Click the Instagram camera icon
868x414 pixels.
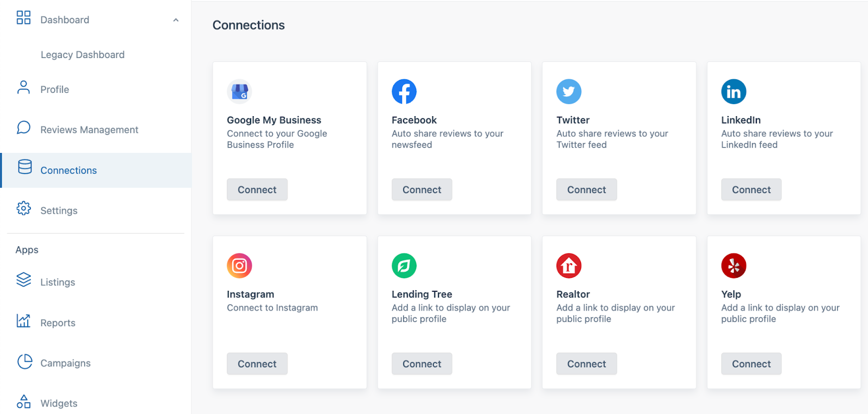(x=239, y=266)
